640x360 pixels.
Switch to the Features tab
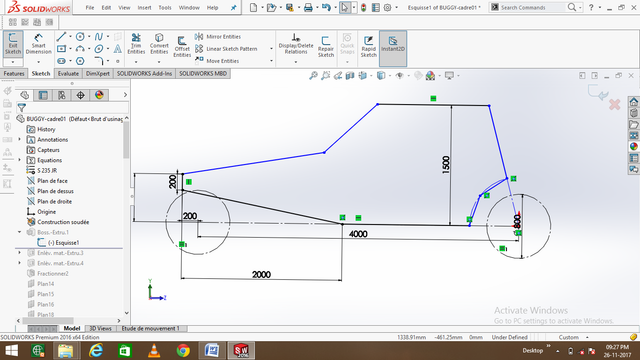coord(14,73)
